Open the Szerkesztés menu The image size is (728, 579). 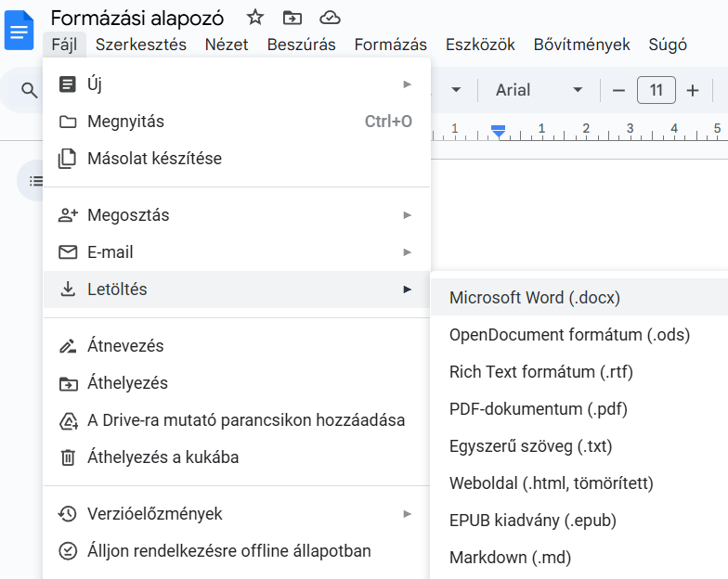click(141, 45)
